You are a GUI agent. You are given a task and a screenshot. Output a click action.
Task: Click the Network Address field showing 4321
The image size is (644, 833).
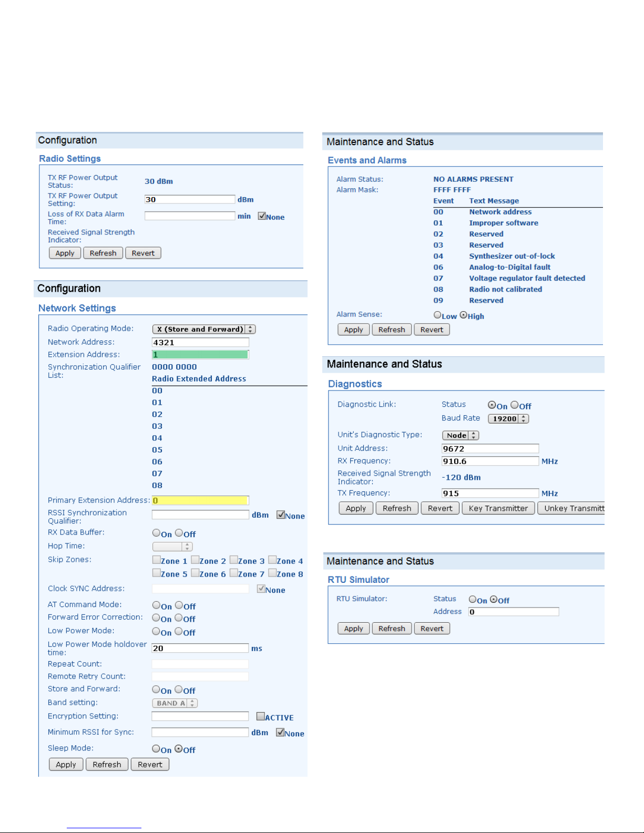200,342
